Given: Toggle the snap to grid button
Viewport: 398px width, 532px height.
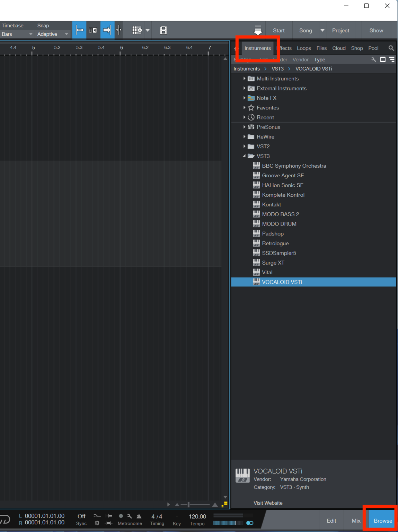Looking at the screenshot, I should (79, 30).
